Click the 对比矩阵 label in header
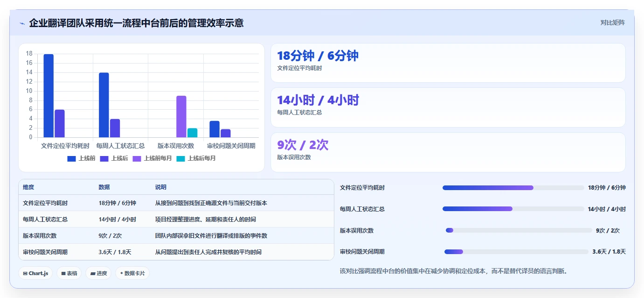644x298 pixels. pos(612,22)
